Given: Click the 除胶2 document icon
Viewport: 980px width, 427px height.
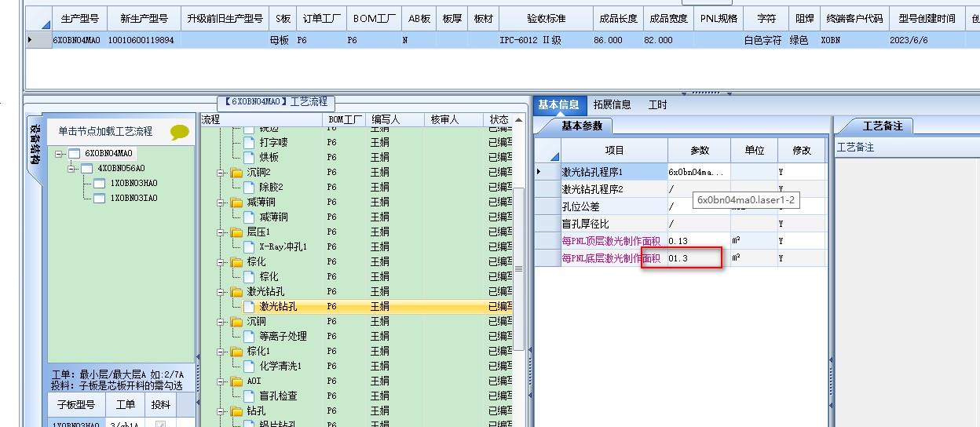Looking at the screenshot, I should (249, 187).
